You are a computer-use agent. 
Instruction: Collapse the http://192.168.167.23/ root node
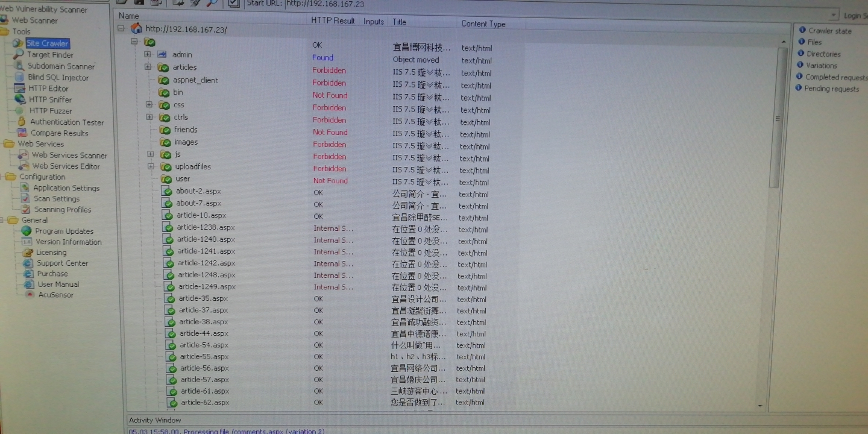point(121,28)
